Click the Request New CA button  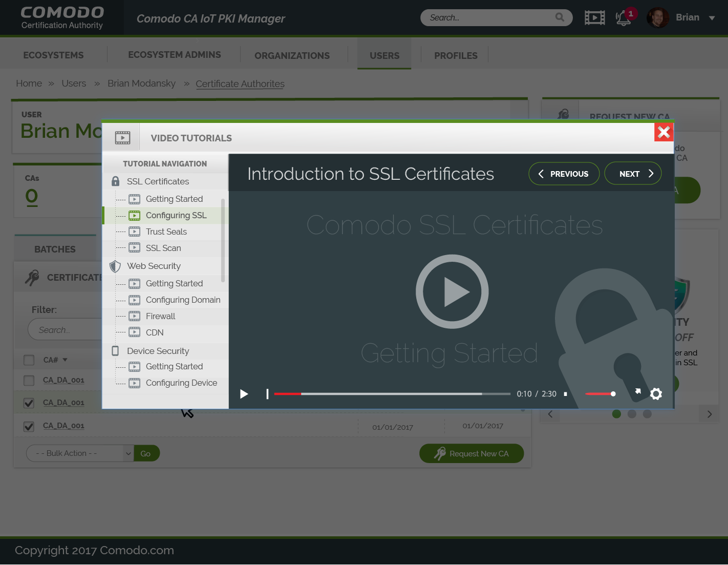coord(472,453)
